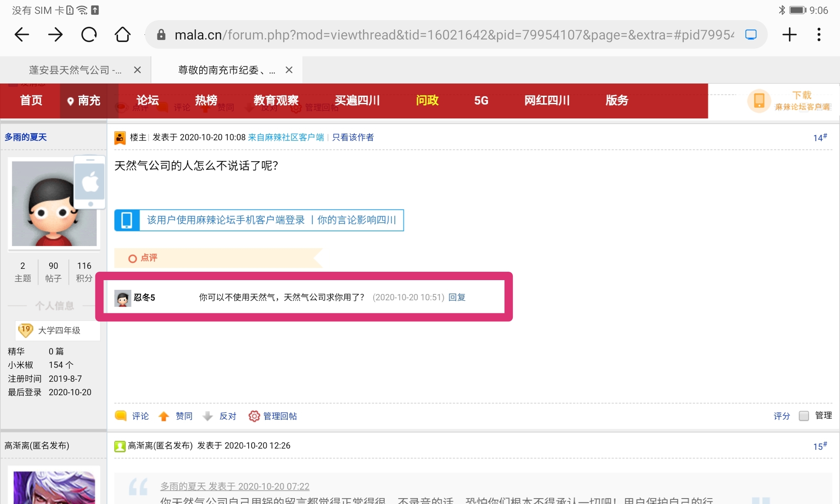Image resolution: width=840 pixels, height=504 pixels.
Task: Open 管理回帖 gear option
Action: click(x=254, y=416)
